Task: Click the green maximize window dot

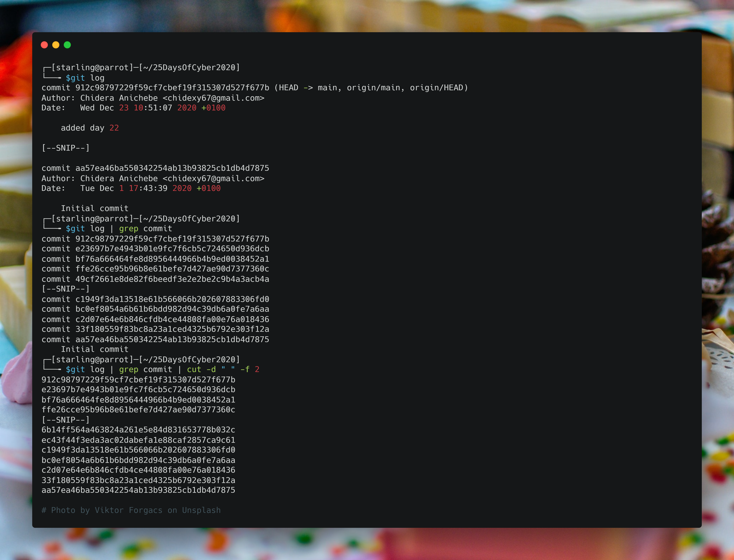Action: (67, 45)
